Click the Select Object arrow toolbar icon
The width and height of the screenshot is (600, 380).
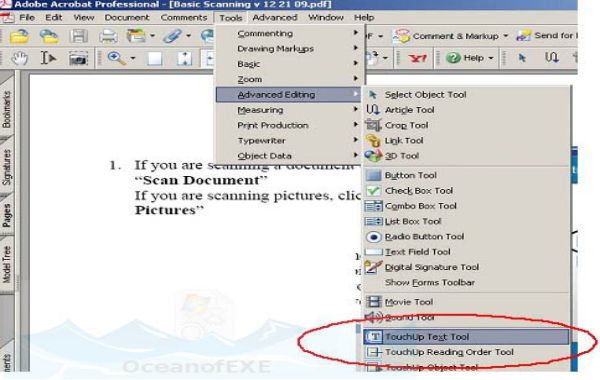click(522, 58)
